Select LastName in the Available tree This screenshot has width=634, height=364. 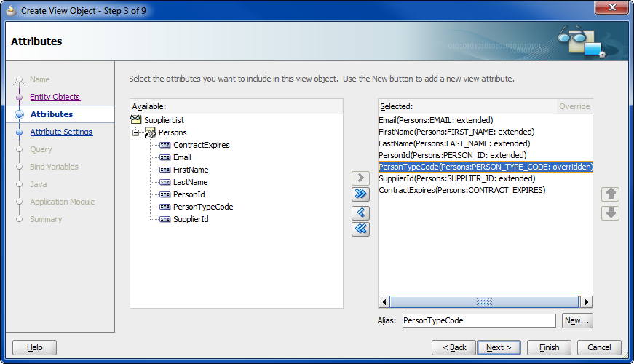click(191, 182)
